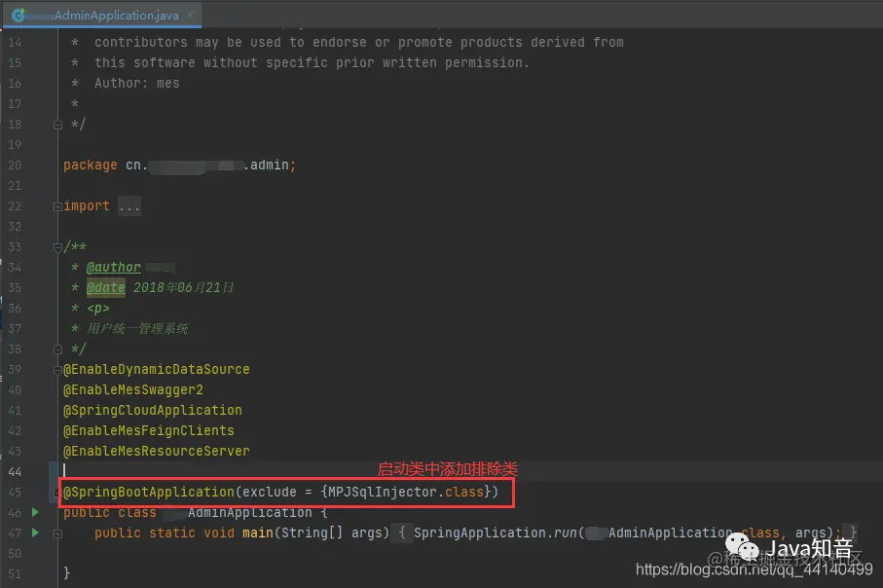This screenshot has width=883, height=588.
Task: Click the @SpringCloudApplication annotation
Action: click(x=153, y=410)
